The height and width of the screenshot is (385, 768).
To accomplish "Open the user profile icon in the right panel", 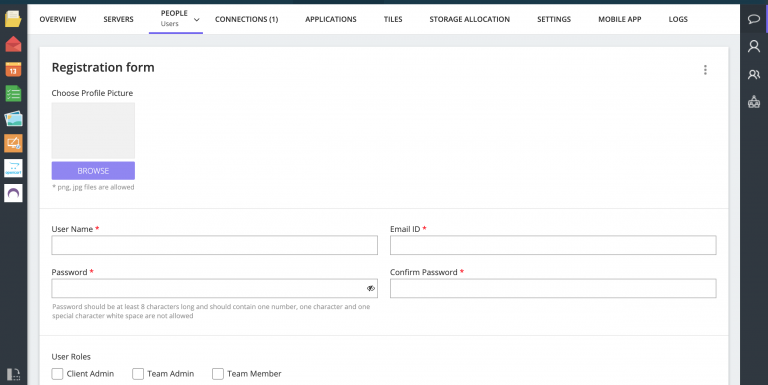I will (x=754, y=47).
